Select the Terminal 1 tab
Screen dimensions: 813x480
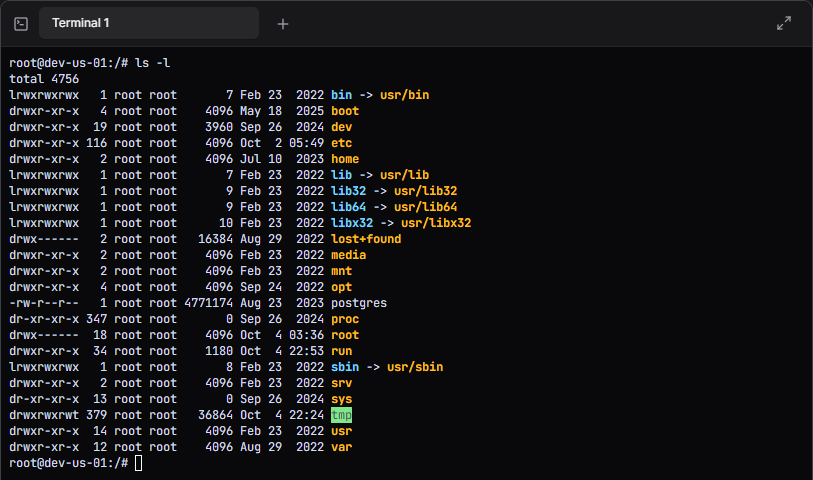coord(149,23)
